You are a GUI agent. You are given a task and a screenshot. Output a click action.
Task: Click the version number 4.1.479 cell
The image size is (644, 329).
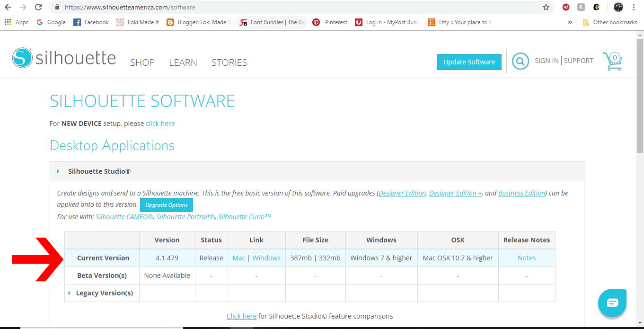167,258
